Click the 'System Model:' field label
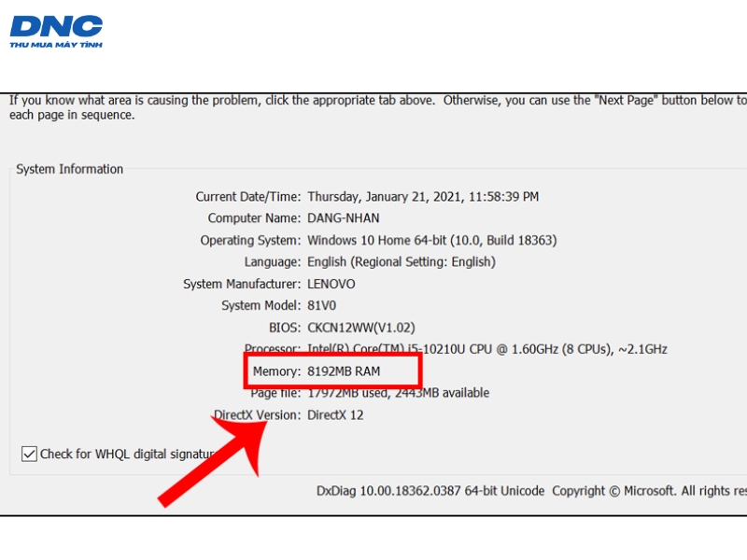 coord(261,306)
